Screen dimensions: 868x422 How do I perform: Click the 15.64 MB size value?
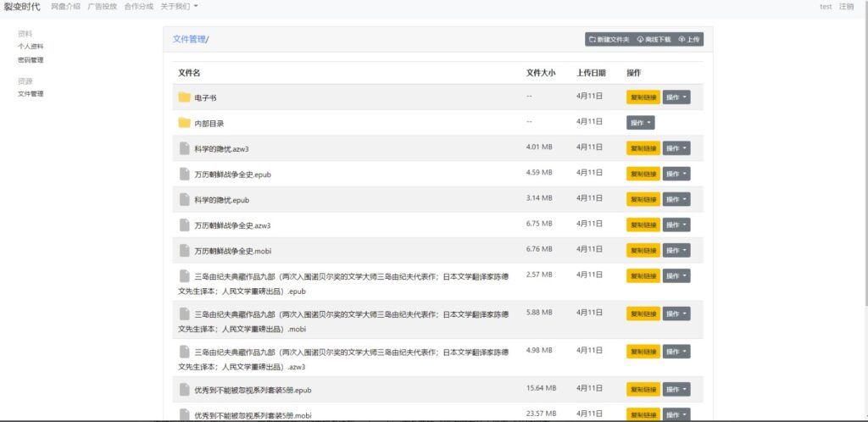[542, 388]
